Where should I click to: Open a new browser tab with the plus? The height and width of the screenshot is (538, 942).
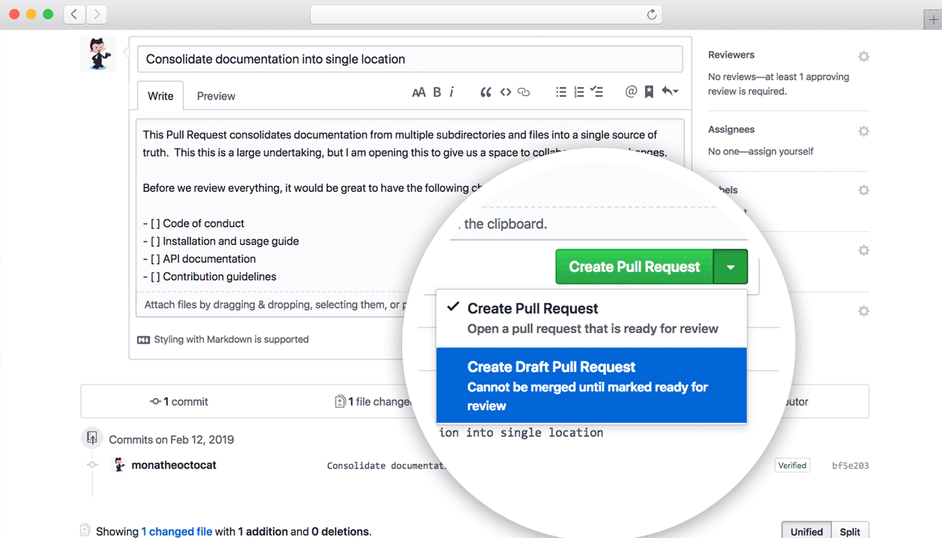933,20
